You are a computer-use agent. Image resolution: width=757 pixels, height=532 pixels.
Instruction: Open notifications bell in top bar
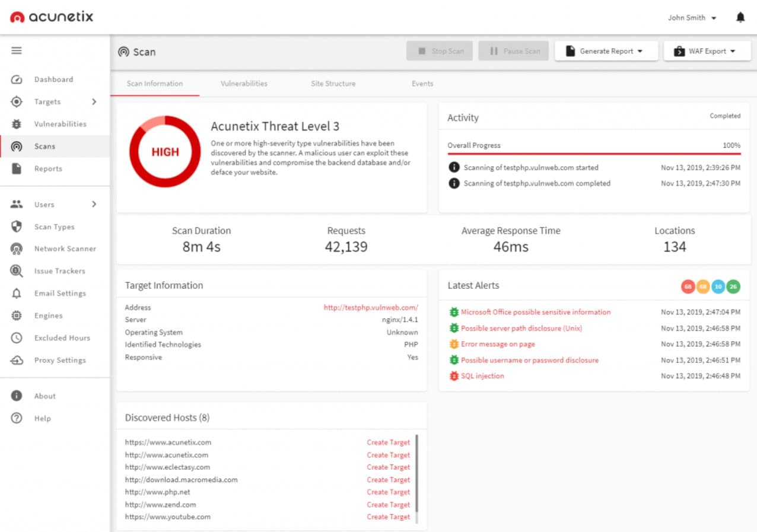[740, 17]
